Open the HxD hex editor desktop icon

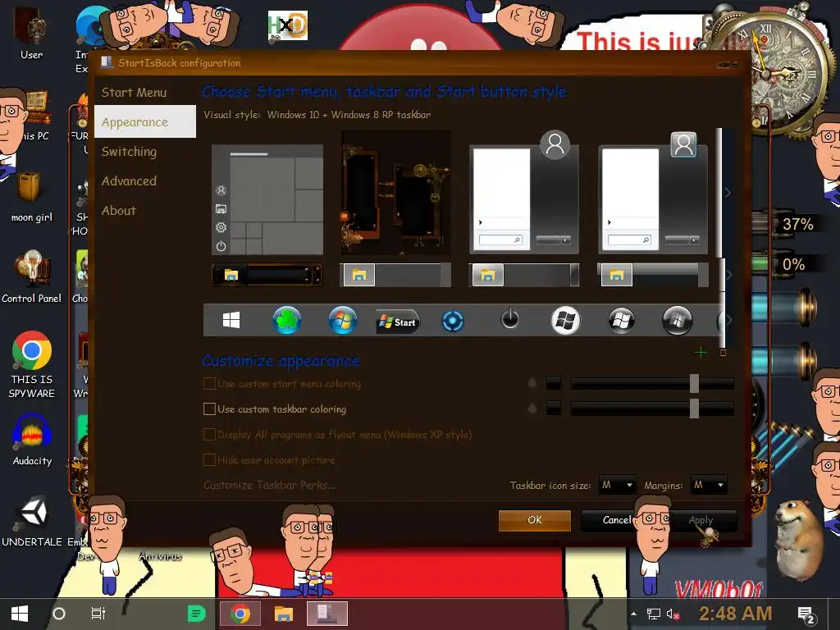coord(288,25)
